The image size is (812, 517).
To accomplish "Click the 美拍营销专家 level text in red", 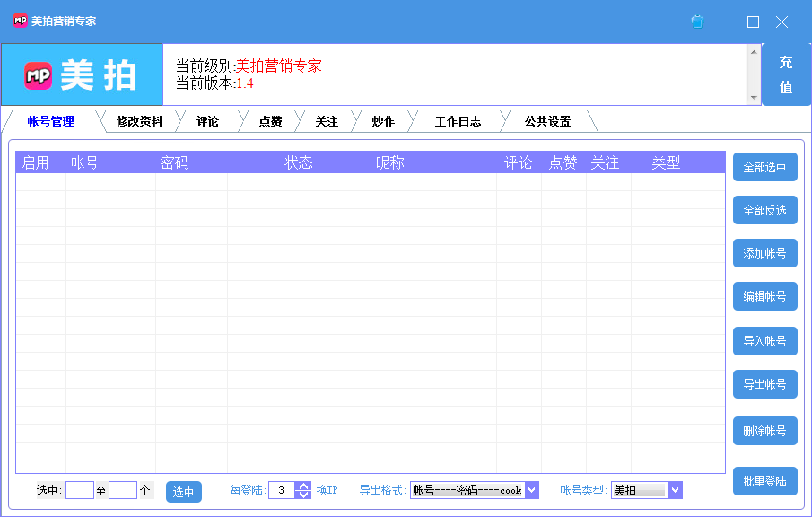I will tap(279, 66).
